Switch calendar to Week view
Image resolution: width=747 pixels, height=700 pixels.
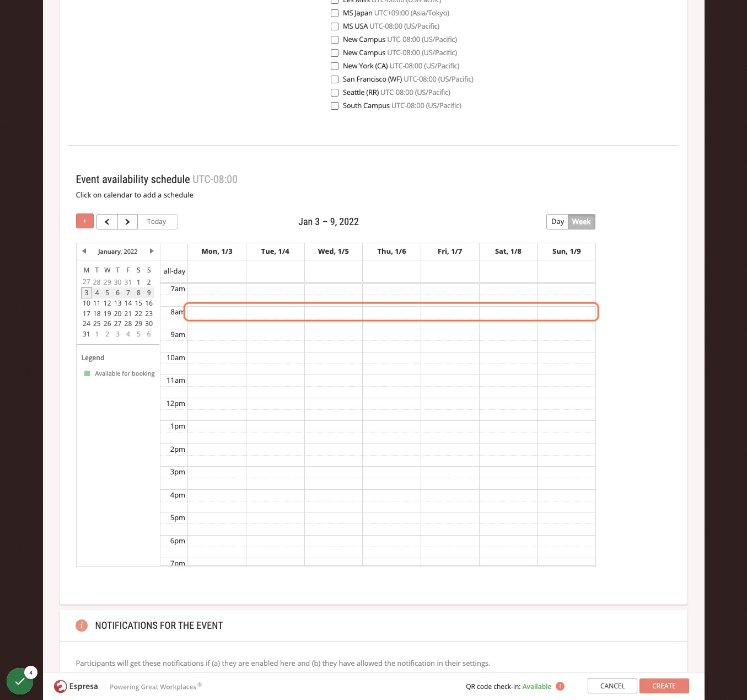pos(581,222)
